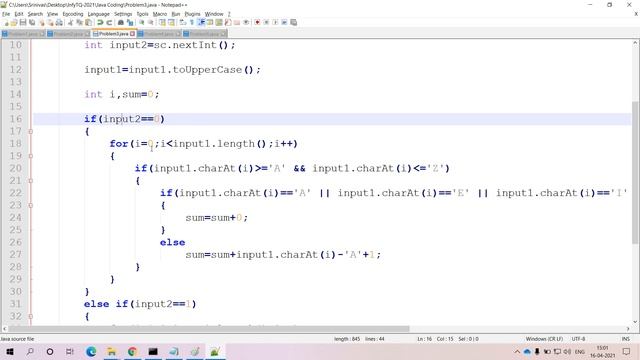Collapse the fold marker at line 23
Image resolution: width=640 pixels, height=360 pixels.
point(31,205)
